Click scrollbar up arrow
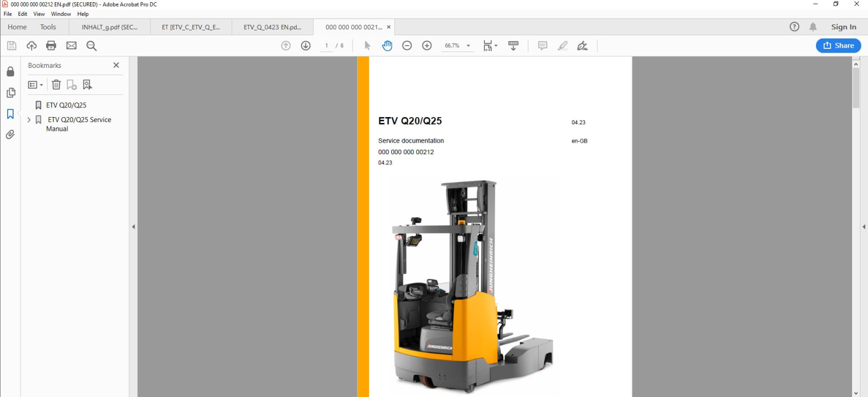The height and width of the screenshot is (397, 868). point(856,64)
